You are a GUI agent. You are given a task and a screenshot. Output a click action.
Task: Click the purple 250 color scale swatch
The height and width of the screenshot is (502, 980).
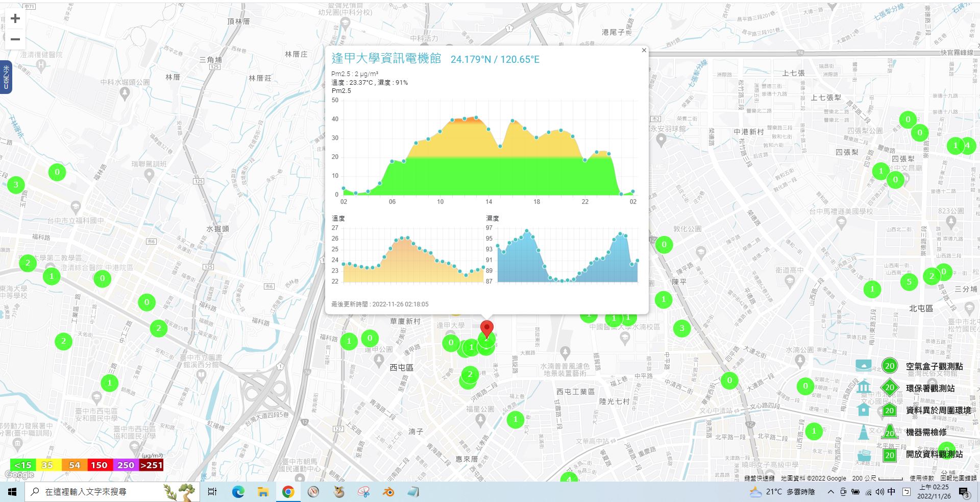coord(126,465)
